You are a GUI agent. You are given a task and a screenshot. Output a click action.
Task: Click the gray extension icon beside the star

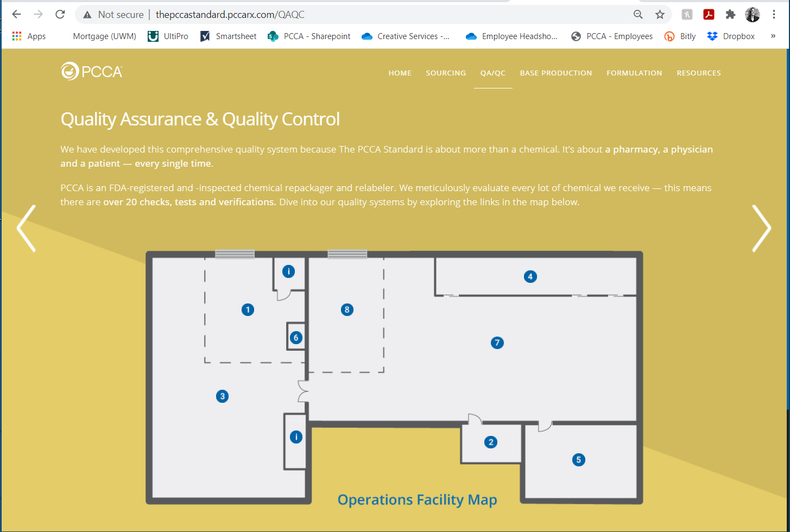[687, 15]
